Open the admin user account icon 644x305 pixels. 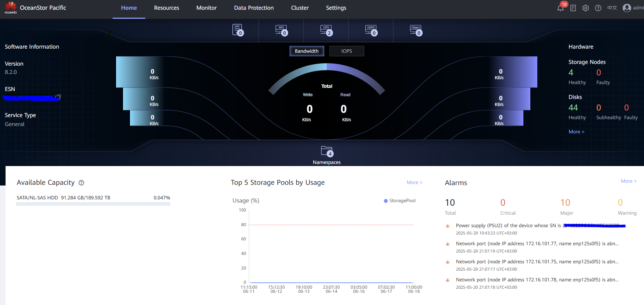[x=627, y=8]
